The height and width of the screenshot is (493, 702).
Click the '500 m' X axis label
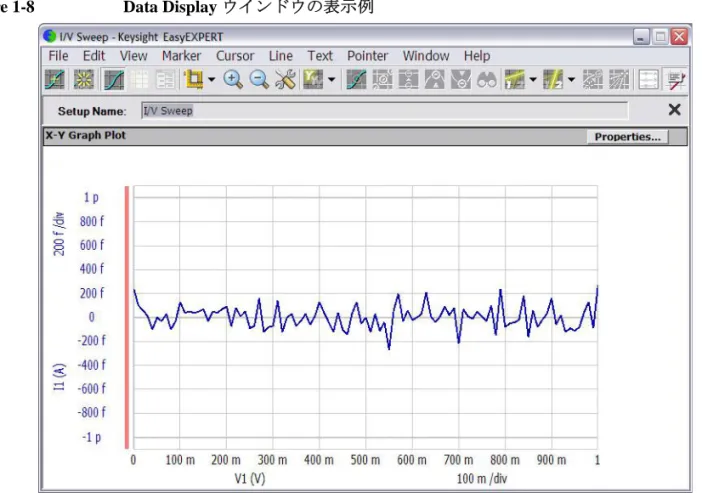pos(365,460)
